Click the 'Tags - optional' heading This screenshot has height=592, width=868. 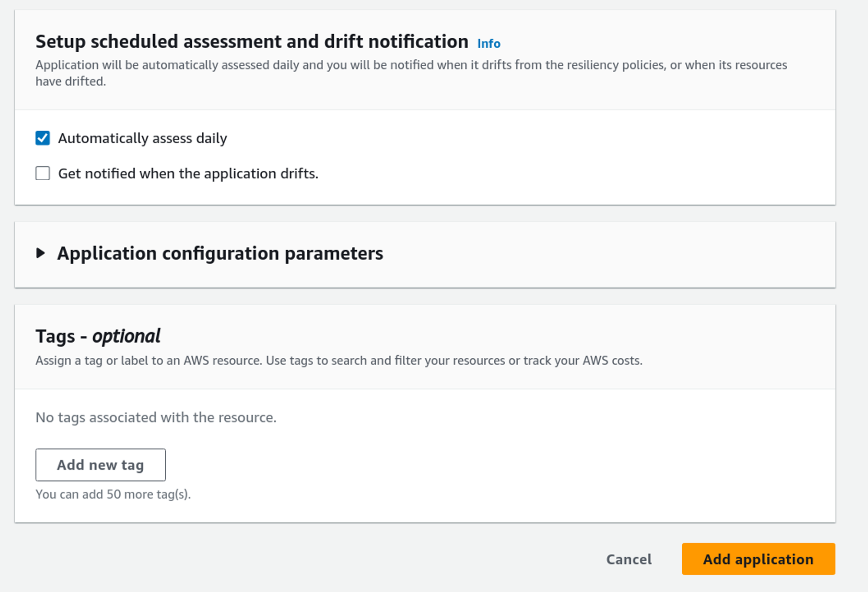point(98,336)
